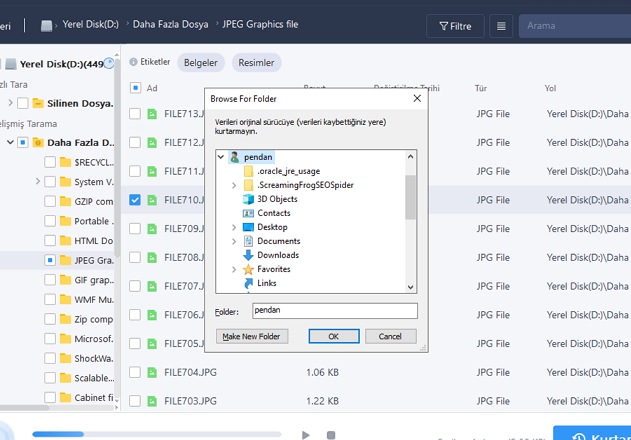Collapse the pendan node in the folder dialog
The width and height of the screenshot is (631, 440).
tap(221, 157)
